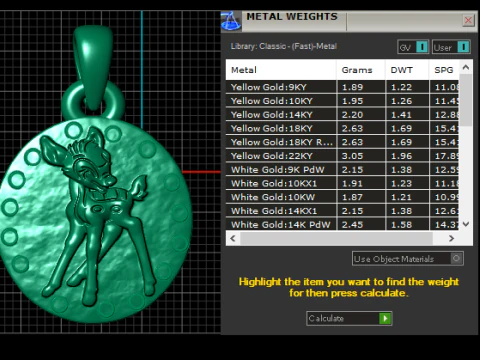Click the vertical scrollbar thumb
The width and height of the screenshot is (480, 360).
pos(466,100)
